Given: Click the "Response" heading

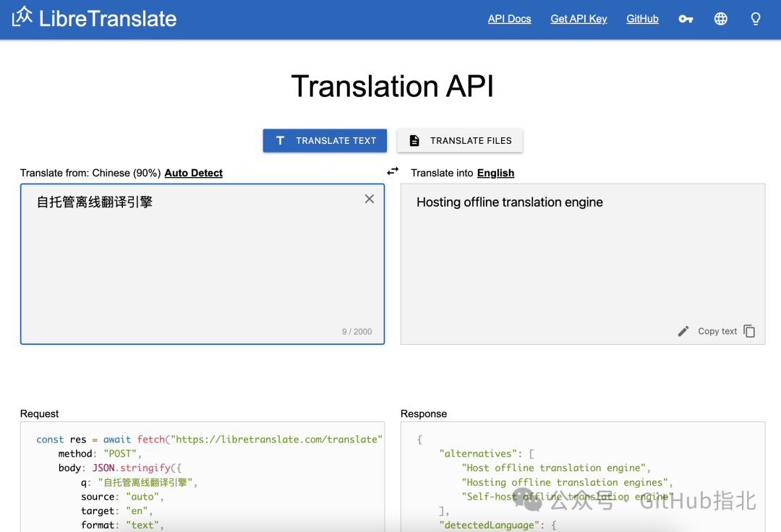Looking at the screenshot, I should point(423,414).
